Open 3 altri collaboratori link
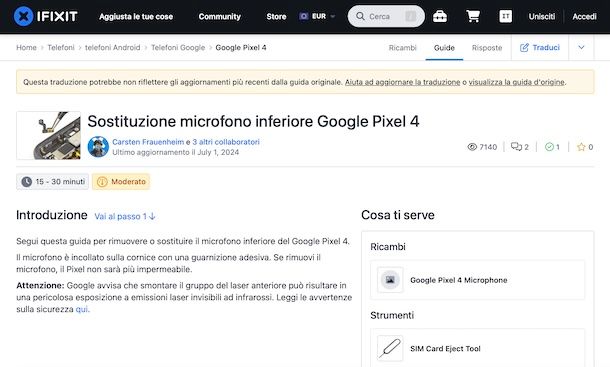610x367 pixels. [226, 142]
